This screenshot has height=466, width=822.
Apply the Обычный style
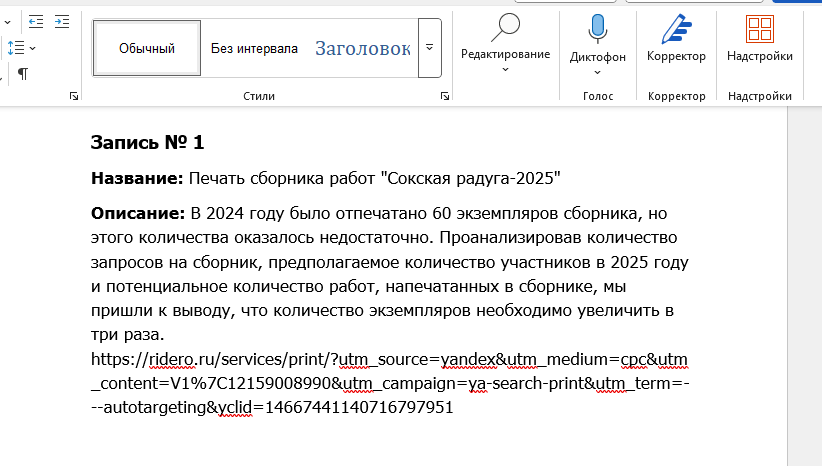click(x=147, y=48)
